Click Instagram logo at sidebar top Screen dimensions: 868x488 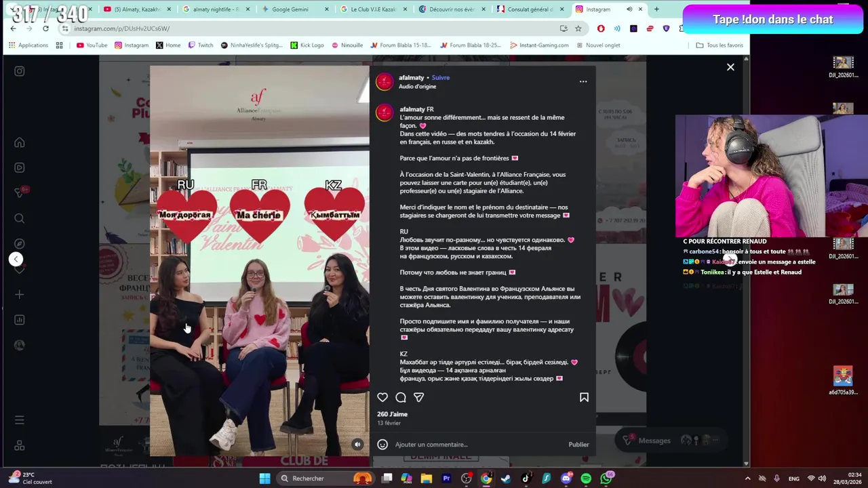tap(20, 71)
